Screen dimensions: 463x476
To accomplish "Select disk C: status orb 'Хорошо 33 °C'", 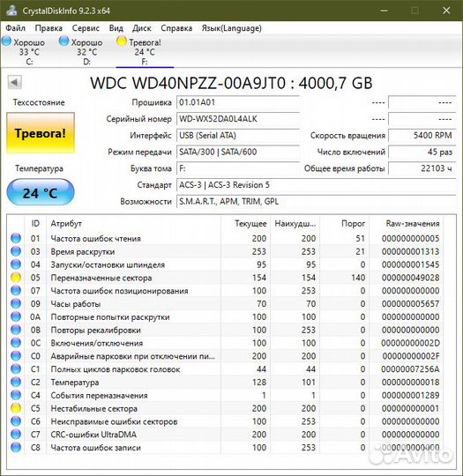I will (6, 41).
